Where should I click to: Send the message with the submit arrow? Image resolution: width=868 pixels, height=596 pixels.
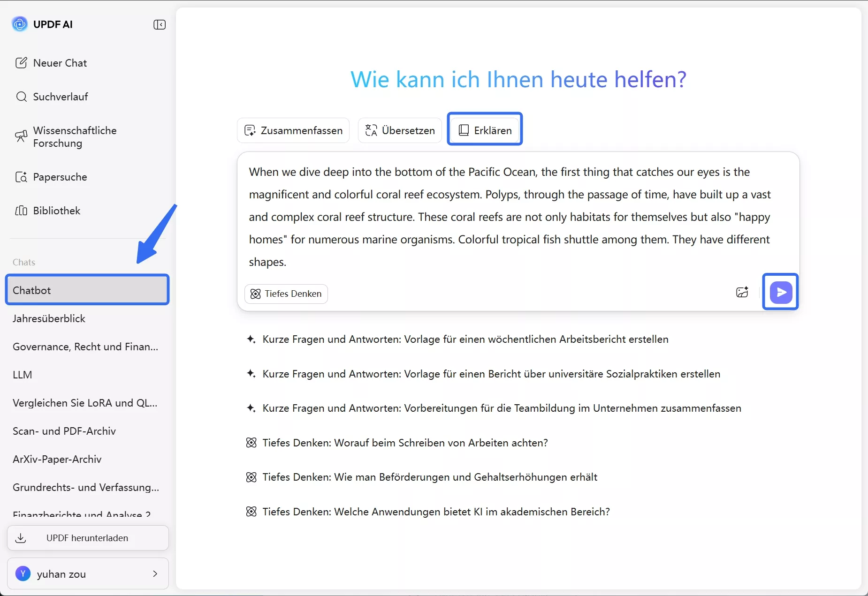tap(780, 292)
